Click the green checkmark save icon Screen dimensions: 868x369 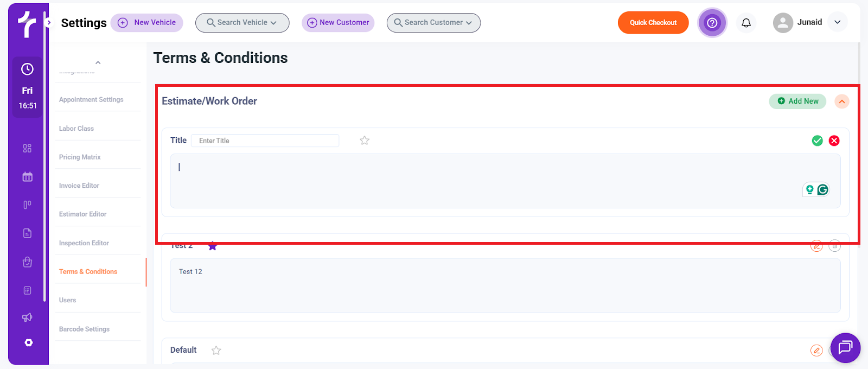tap(817, 141)
